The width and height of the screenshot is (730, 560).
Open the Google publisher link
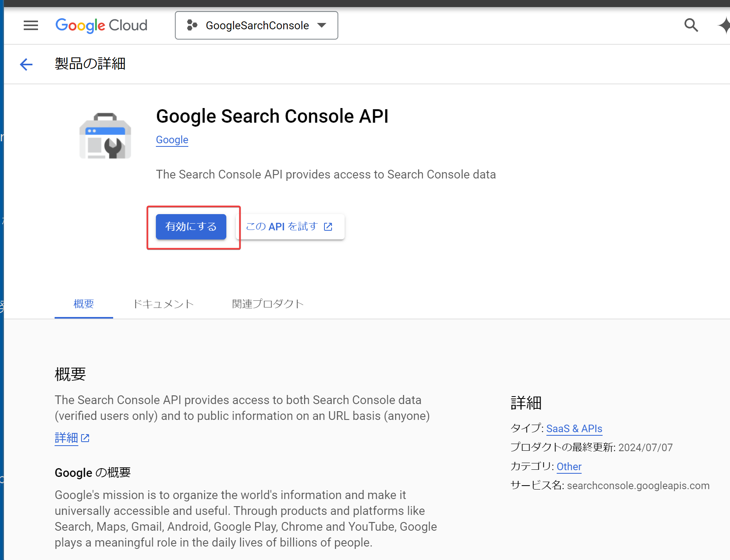click(172, 140)
